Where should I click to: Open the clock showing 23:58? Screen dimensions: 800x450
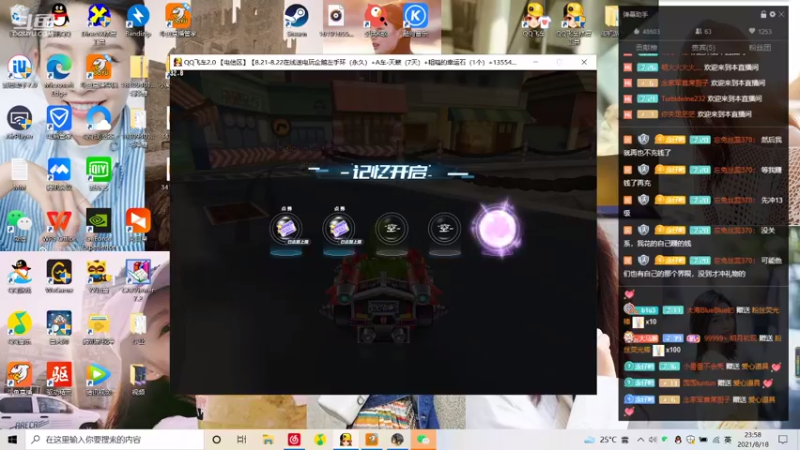[x=753, y=439]
